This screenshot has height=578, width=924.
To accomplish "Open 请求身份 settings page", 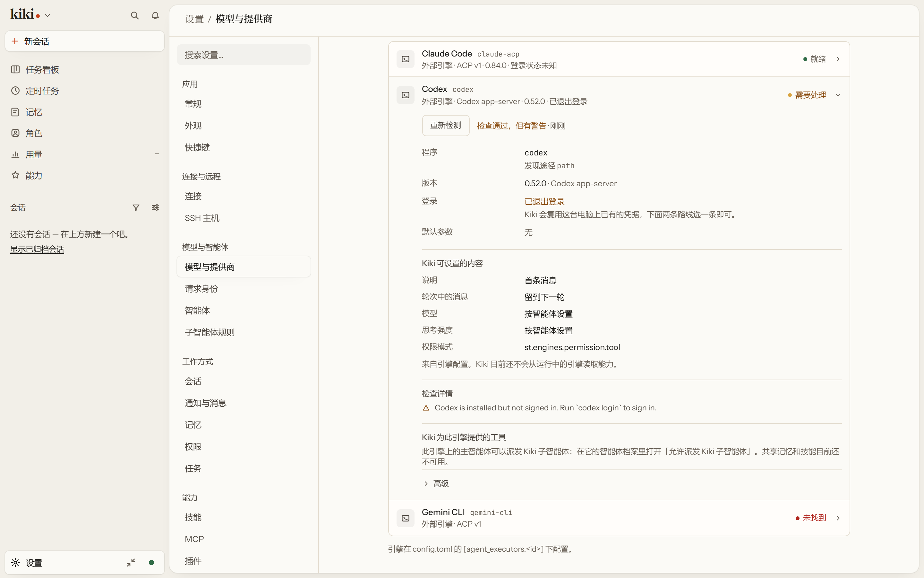I will point(244,289).
